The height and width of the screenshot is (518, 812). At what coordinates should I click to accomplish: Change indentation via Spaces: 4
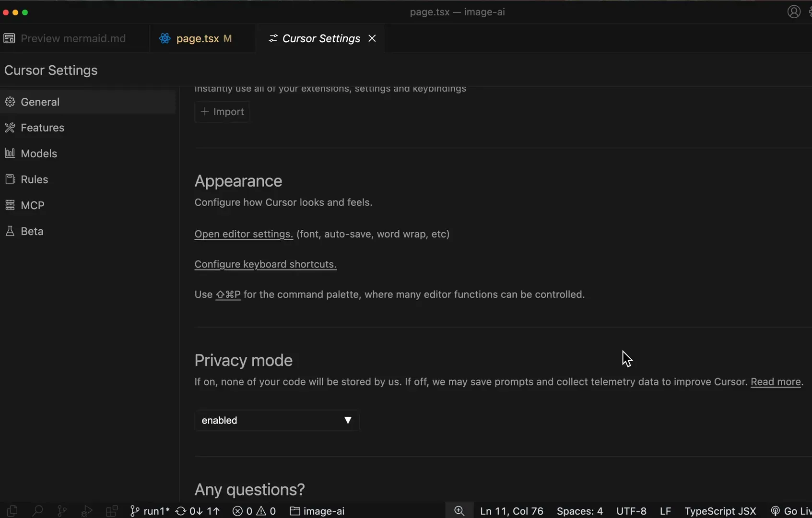coord(580,511)
